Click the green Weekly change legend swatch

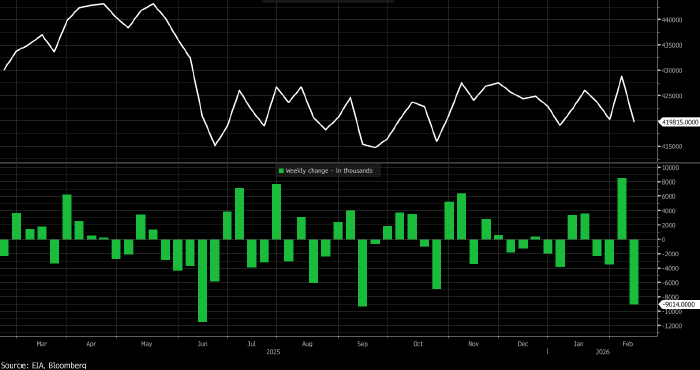tap(281, 170)
